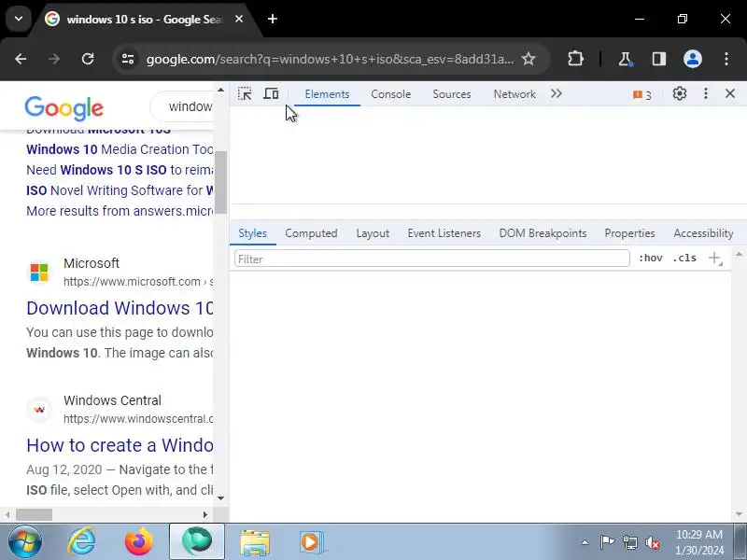Close the windows 10 s iso tab
The image size is (747, 560).
coord(239,19)
